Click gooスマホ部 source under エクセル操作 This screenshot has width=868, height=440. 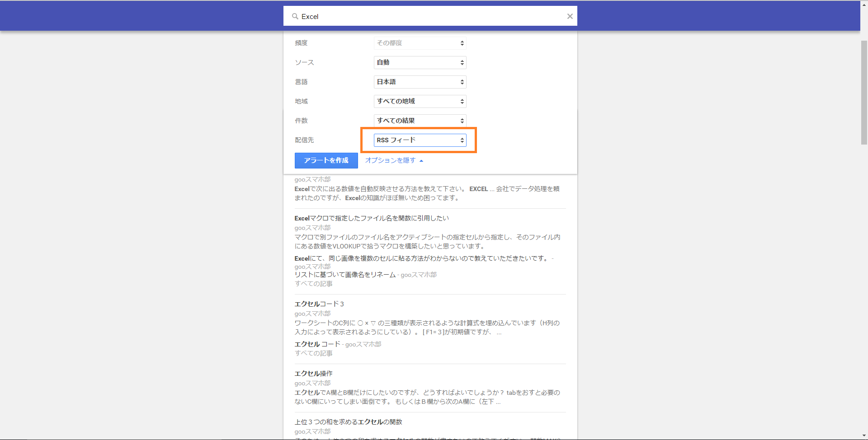click(312, 383)
